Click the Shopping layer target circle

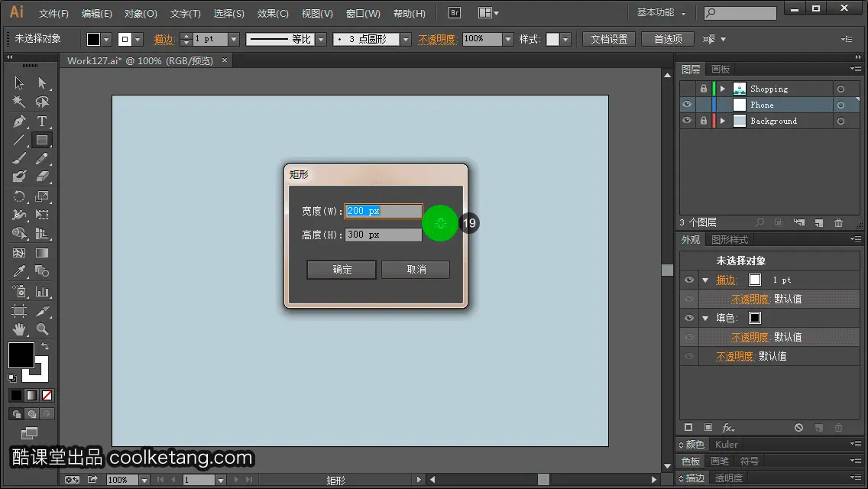840,89
